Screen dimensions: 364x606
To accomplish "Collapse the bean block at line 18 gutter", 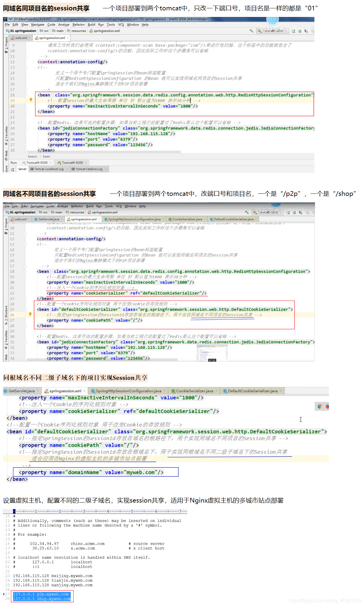I will [x=26, y=95].
